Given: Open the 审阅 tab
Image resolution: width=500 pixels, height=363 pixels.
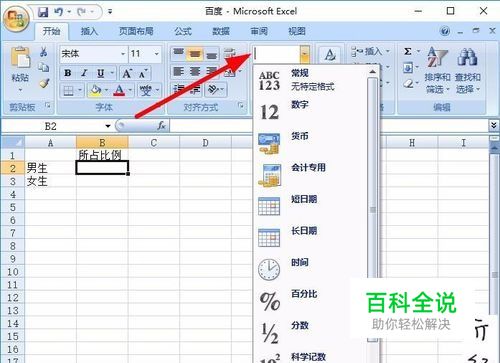Looking at the screenshot, I should tap(259, 31).
